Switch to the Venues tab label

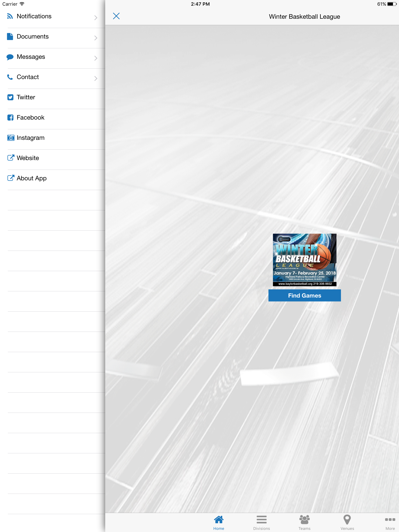click(x=347, y=528)
